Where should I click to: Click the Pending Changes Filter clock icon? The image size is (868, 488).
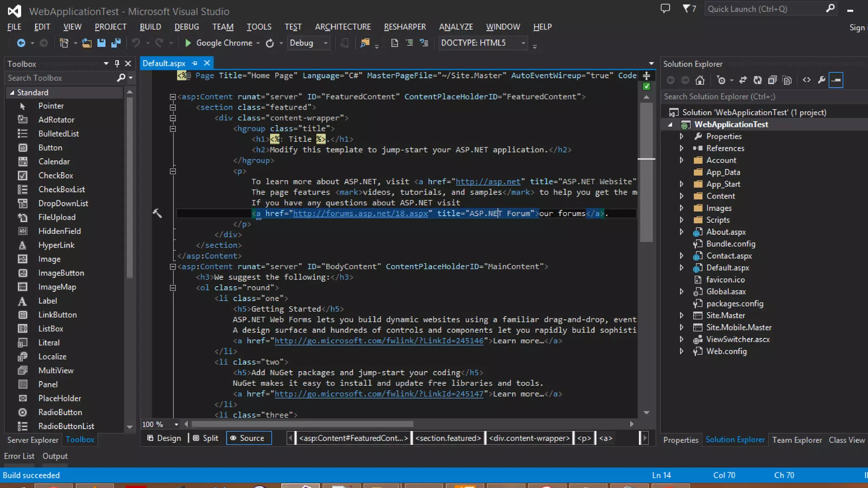[721, 80]
